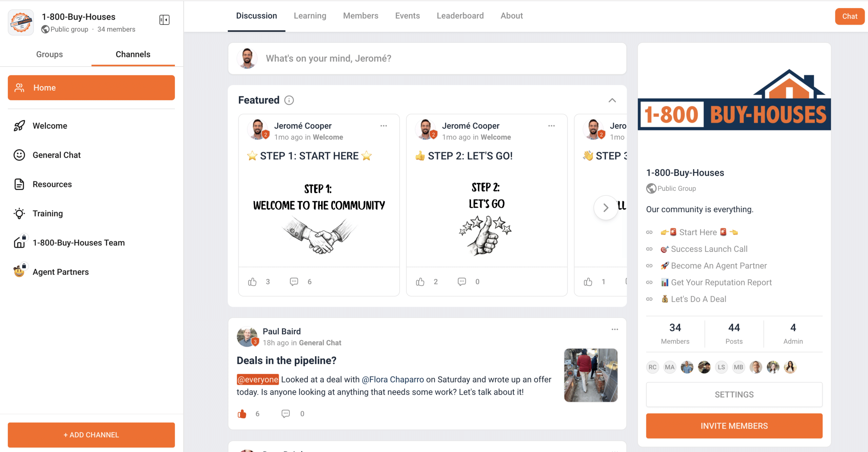The image size is (868, 452).
Task: Like the STEP 1: START HERE post
Action: (252, 282)
